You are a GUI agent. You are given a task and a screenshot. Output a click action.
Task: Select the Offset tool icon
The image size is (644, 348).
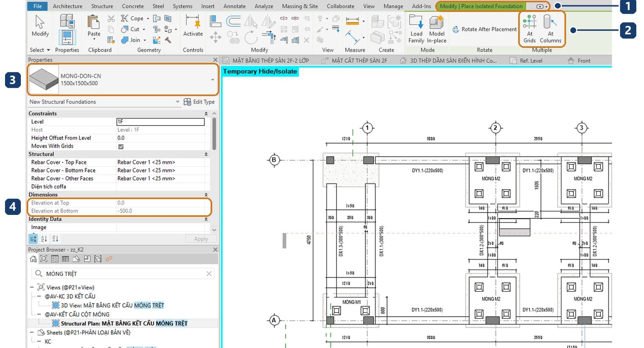[233, 21]
